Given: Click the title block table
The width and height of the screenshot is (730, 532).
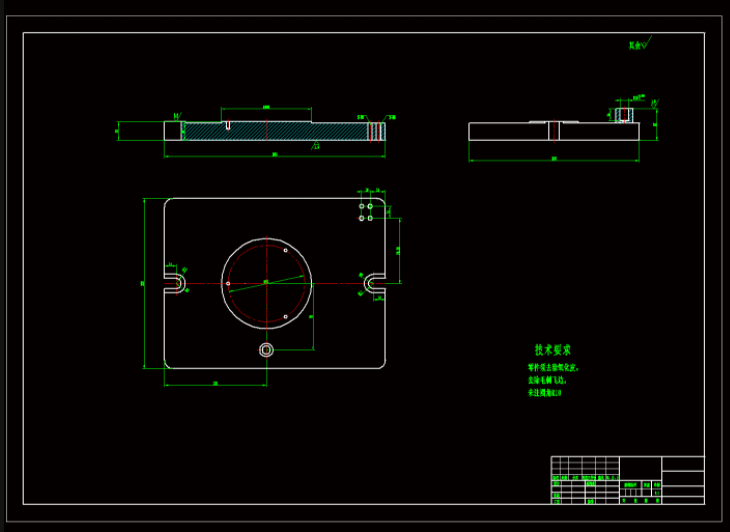Looking at the screenshot, I should (628, 480).
